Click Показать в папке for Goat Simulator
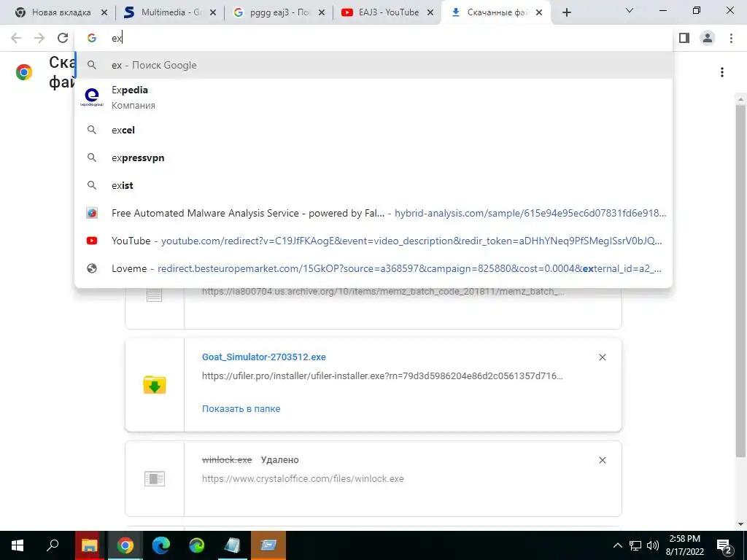This screenshot has width=747, height=560. pos(241,408)
